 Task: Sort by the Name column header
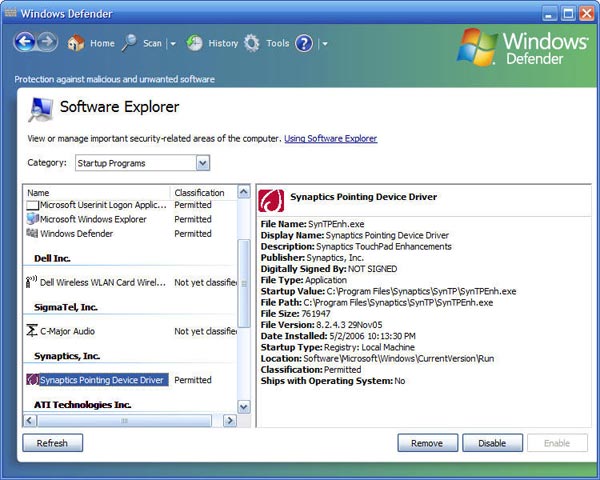pyautogui.click(x=97, y=193)
